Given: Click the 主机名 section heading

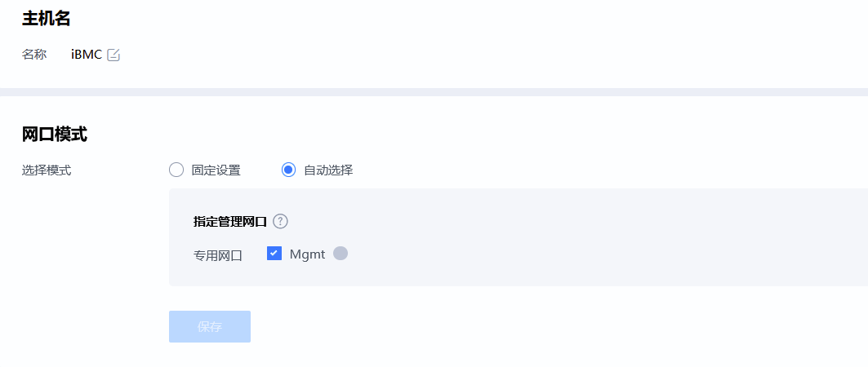Looking at the screenshot, I should click(x=47, y=18).
